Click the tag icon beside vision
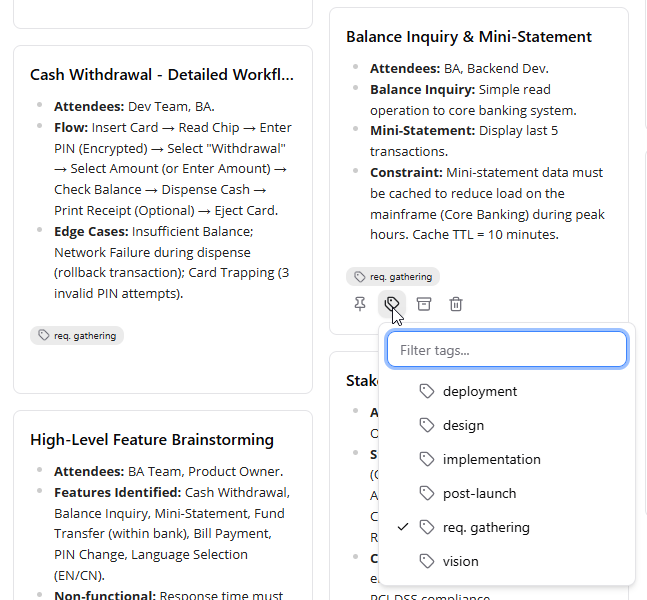 [x=427, y=561]
